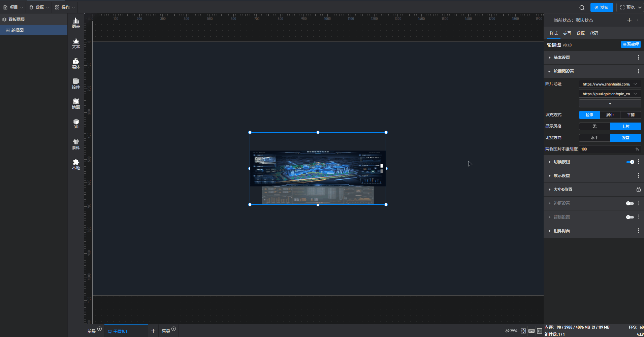Open the 地图 map components icon
Image resolution: width=644 pixels, height=337 pixels.
(76, 104)
